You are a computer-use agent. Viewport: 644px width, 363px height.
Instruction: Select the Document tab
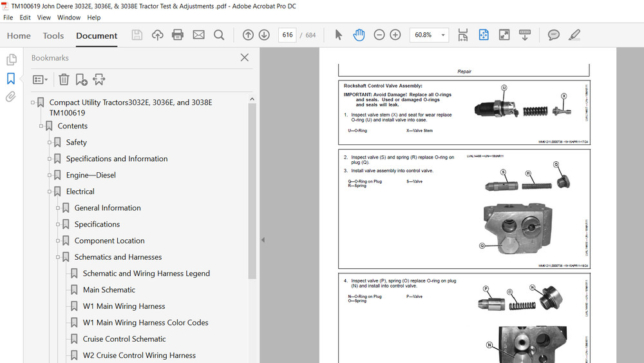click(x=97, y=35)
